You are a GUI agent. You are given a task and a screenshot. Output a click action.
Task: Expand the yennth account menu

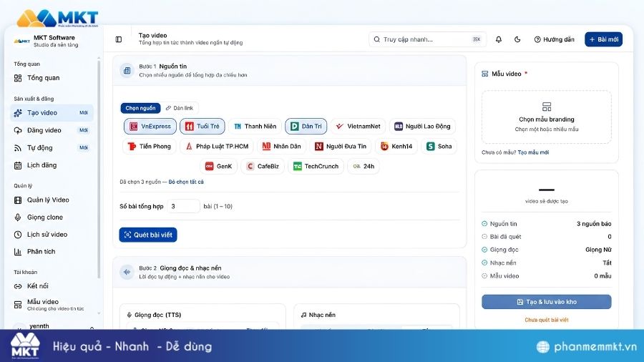[92, 327]
